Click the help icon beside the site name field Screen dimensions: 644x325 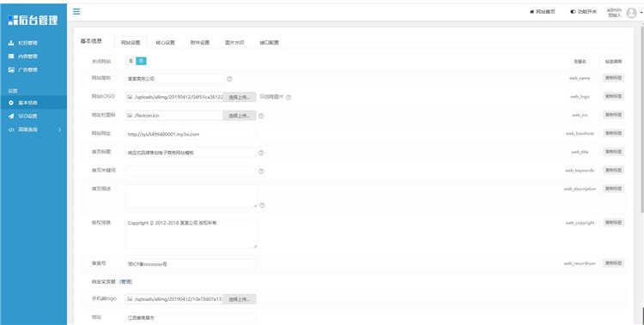click(x=229, y=79)
